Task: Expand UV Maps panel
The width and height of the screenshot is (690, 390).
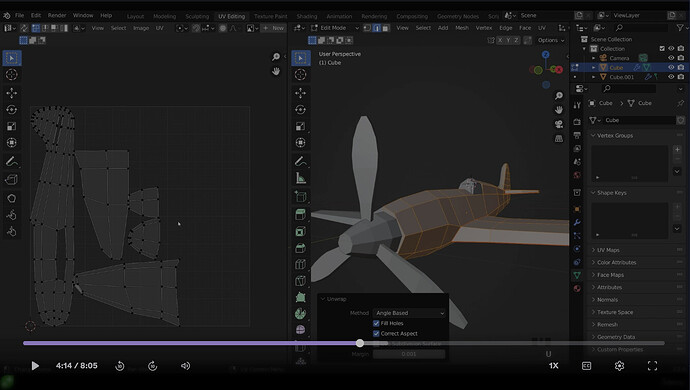Action: coord(608,250)
